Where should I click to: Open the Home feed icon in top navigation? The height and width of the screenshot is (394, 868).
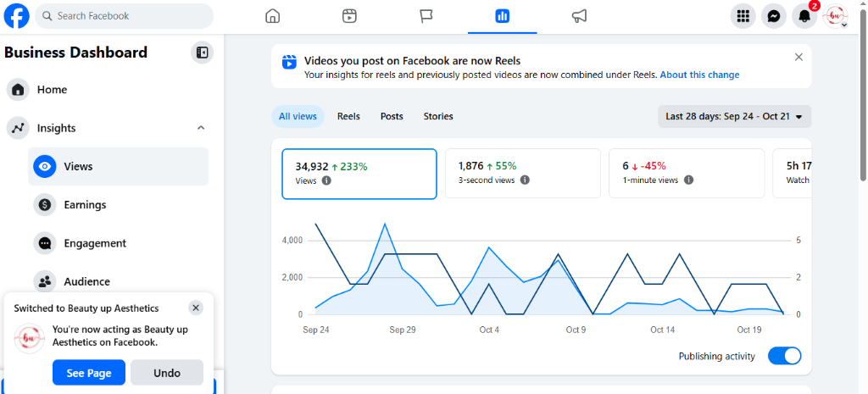point(273,16)
